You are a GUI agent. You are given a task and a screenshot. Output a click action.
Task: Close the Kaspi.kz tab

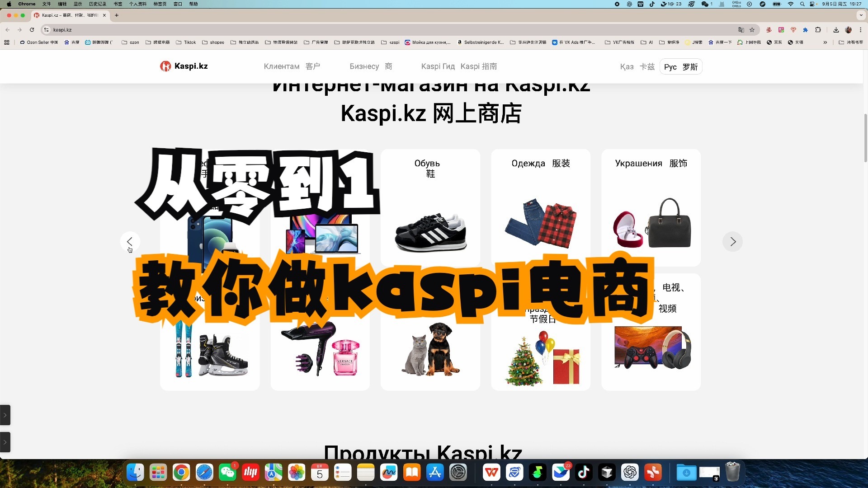coord(104,15)
